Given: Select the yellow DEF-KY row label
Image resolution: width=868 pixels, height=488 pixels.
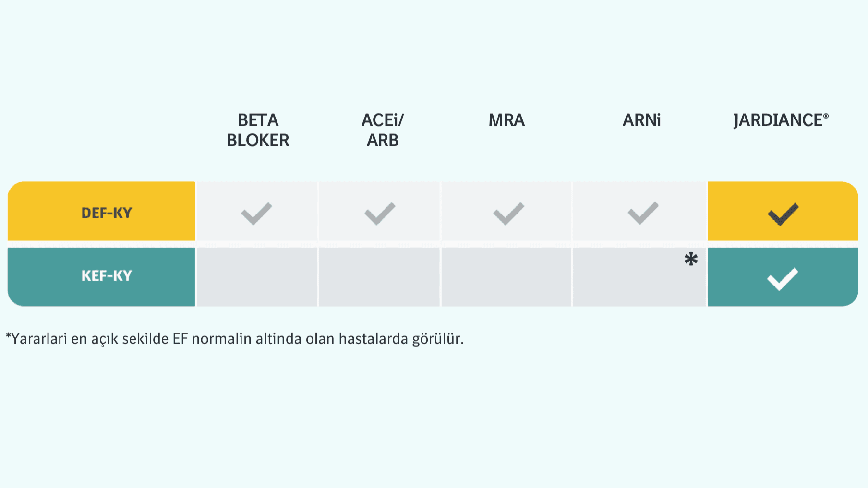Looking at the screenshot, I should pos(106,213).
